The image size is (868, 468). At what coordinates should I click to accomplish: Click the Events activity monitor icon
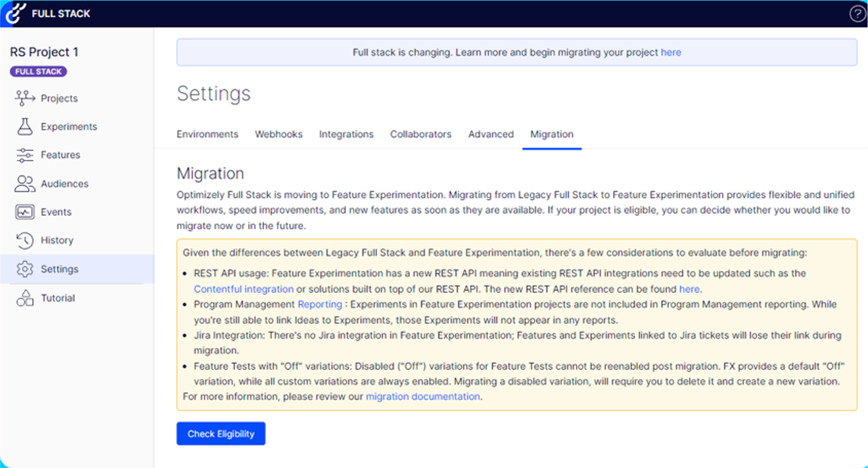[x=25, y=212]
